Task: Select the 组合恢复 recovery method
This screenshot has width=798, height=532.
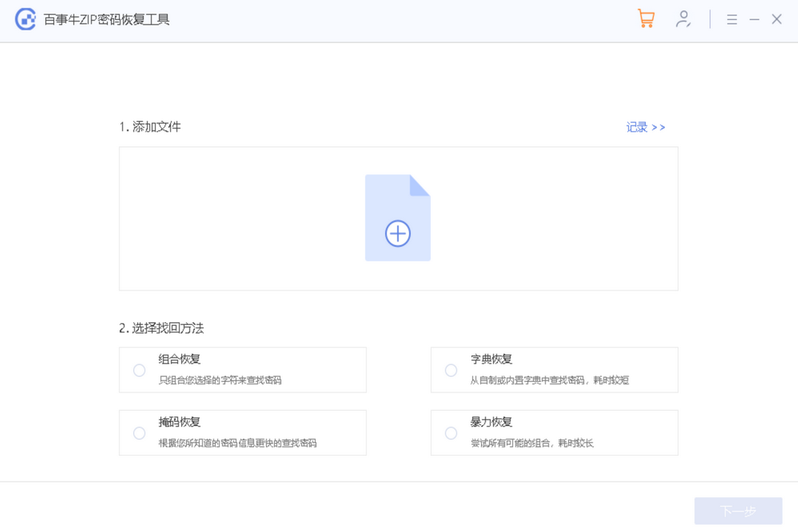Action: click(x=139, y=369)
